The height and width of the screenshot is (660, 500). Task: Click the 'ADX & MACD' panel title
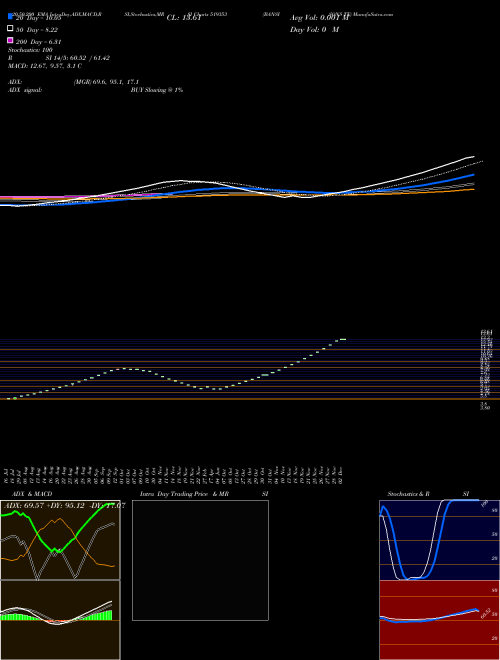(32, 494)
